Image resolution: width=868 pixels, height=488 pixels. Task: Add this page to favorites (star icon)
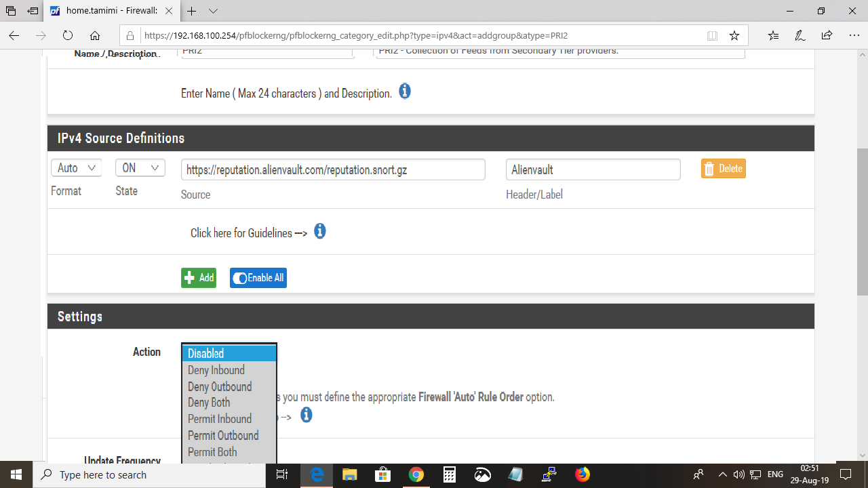click(734, 35)
